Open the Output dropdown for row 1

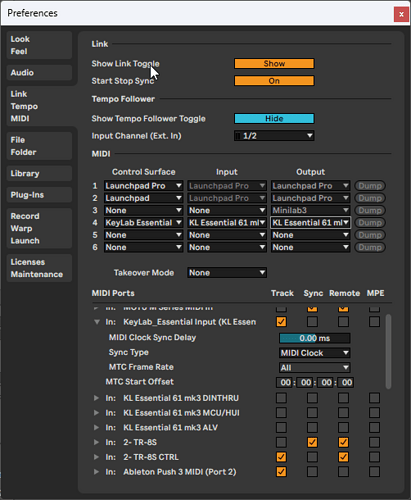310,186
